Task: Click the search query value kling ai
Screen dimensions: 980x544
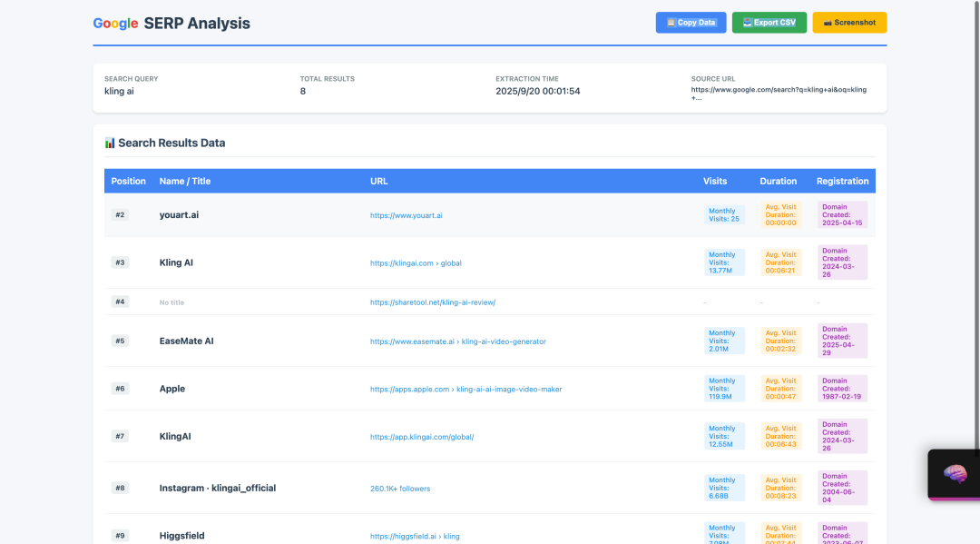Action: [119, 92]
